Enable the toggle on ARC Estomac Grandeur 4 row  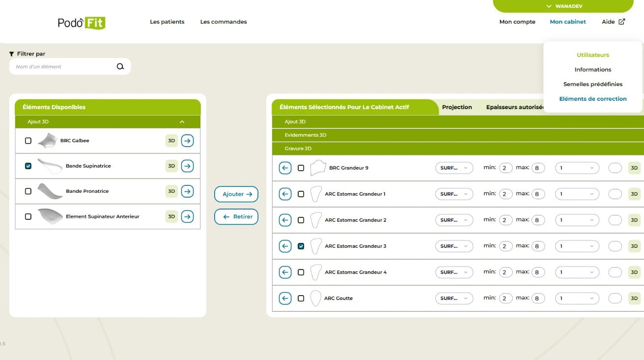click(615, 272)
